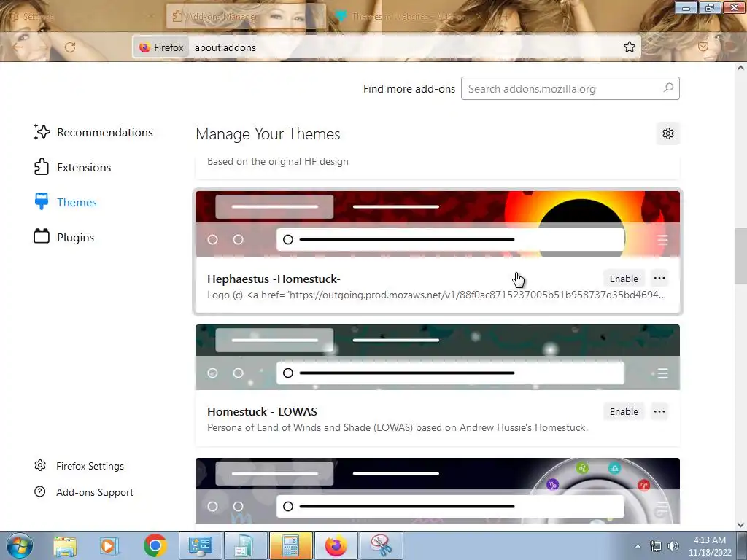Bookmark this page with the star icon
The height and width of the screenshot is (560, 747).
coord(630,47)
